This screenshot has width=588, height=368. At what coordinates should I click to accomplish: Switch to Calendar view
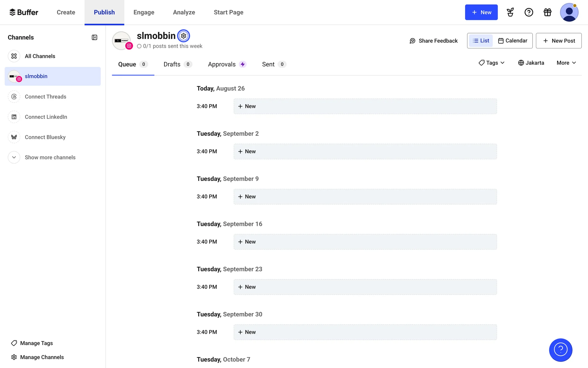[x=513, y=41]
